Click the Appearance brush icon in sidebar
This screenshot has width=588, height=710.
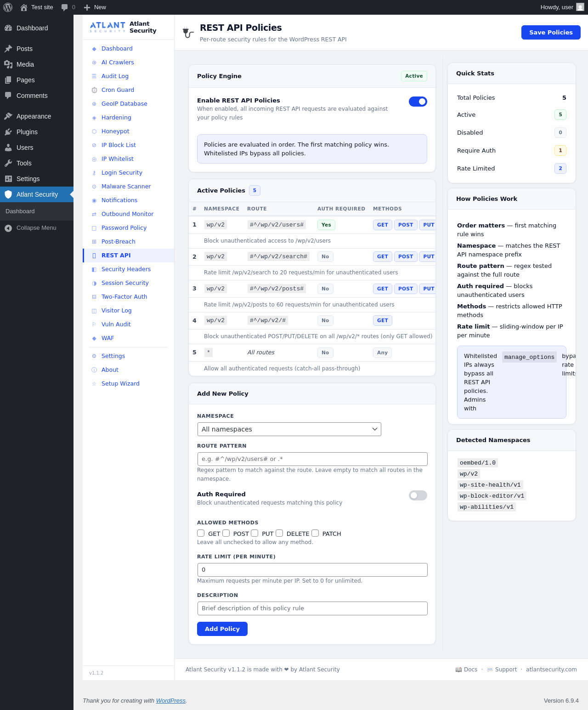(8, 116)
